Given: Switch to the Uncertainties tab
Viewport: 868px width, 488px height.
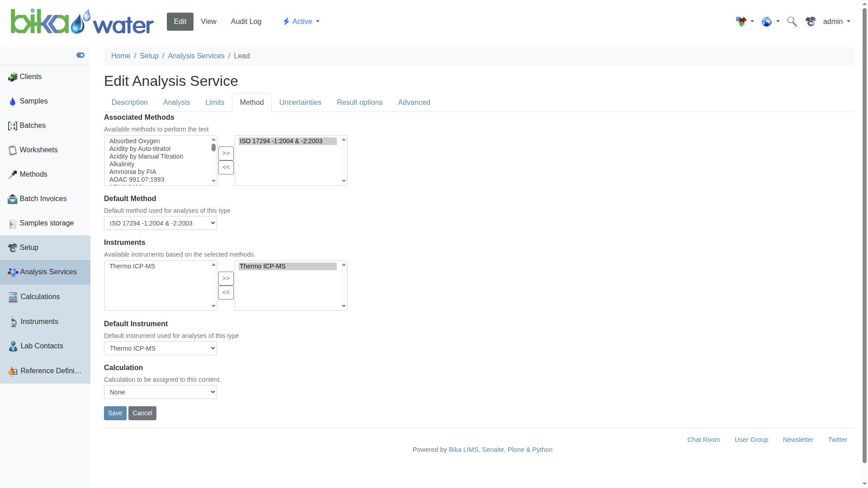Looking at the screenshot, I should pyautogui.click(x=300, y=103).
